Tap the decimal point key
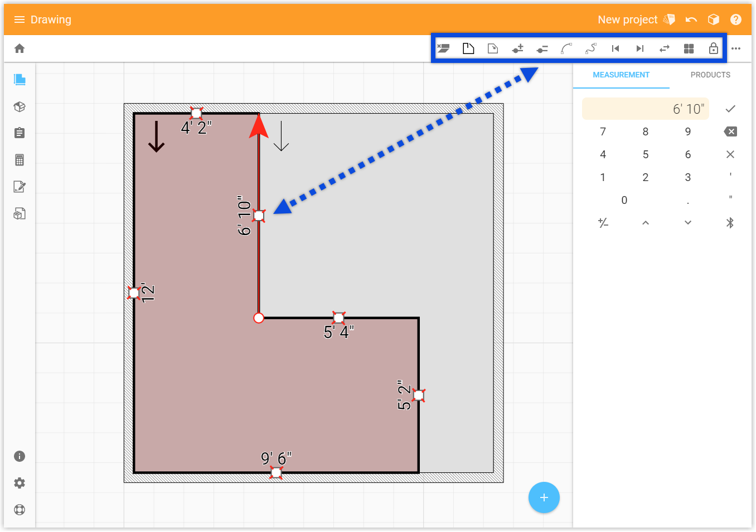 [688, 202]
